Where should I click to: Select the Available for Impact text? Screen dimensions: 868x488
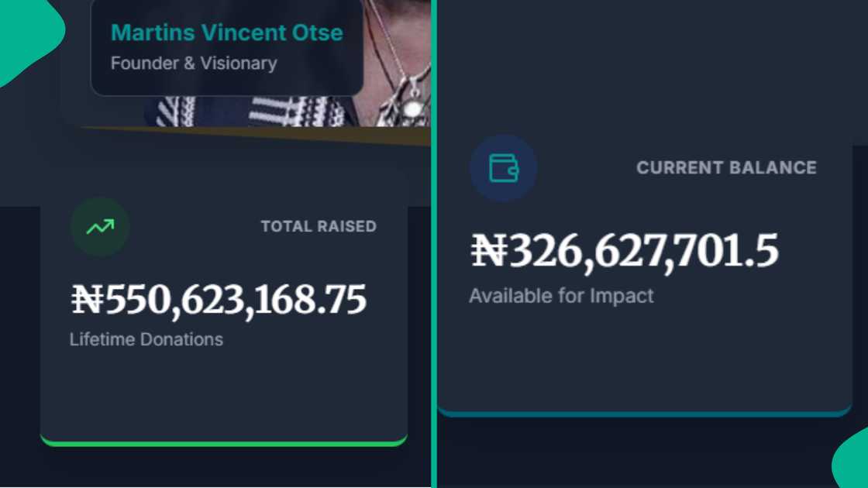(x=561, y=295)
